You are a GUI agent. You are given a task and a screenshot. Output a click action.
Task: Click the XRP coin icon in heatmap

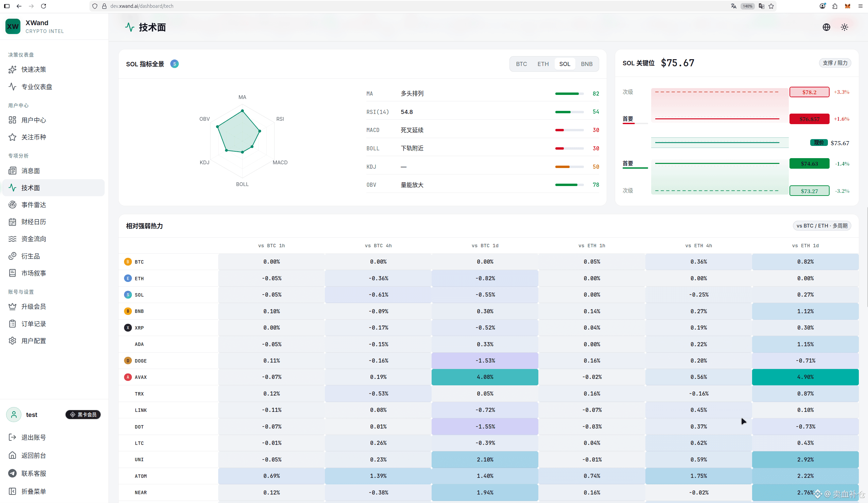pyautogui.click(x=128, y=328)
